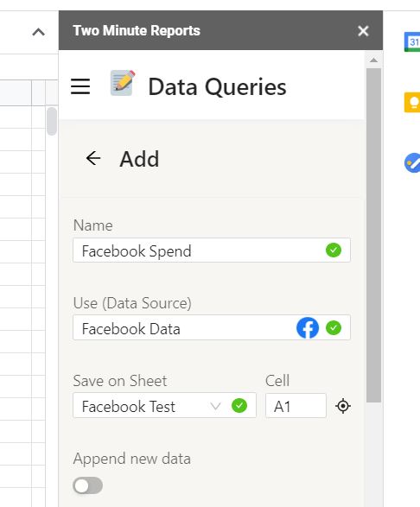The image size is (420, 507).
Task: Click the Cell input containing A1
Action: (296, 405)
